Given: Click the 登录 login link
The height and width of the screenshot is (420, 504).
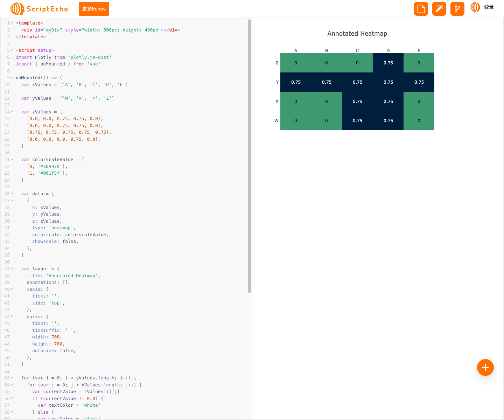Looking at the screenshot, I should [489, 7].
